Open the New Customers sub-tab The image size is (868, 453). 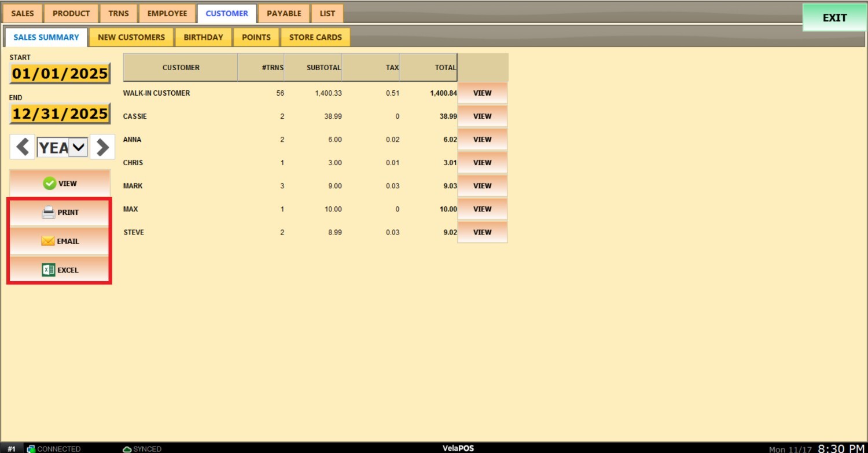[131, 37]
